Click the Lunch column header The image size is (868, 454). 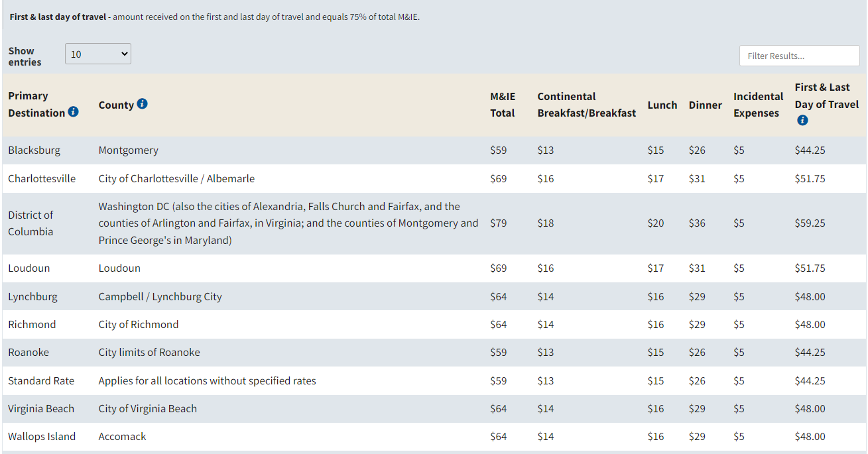662,105
